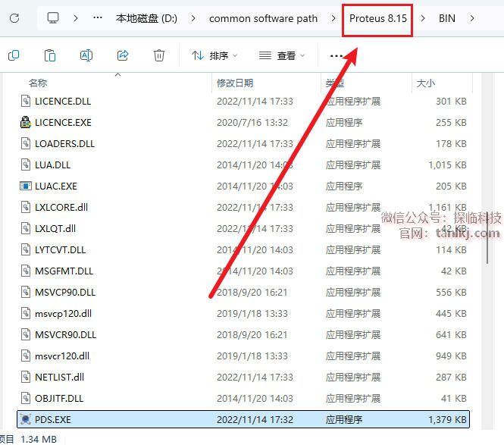Select file LUA.DLL
Image resolution: width=504 pixels, height=445 pixels.
click(243, 165)
